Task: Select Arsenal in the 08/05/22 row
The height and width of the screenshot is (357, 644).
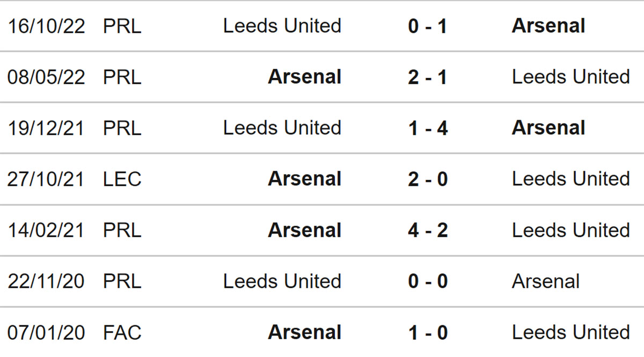Action: click(305, 77)
